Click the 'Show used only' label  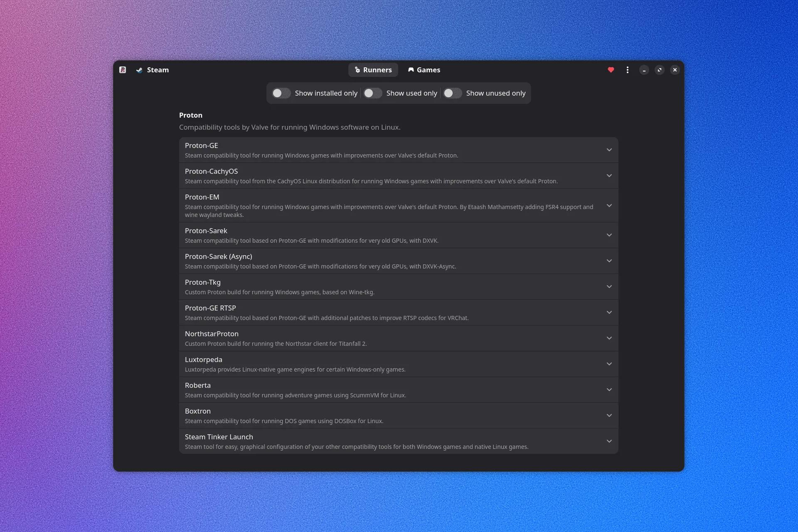tap(412, 93)
